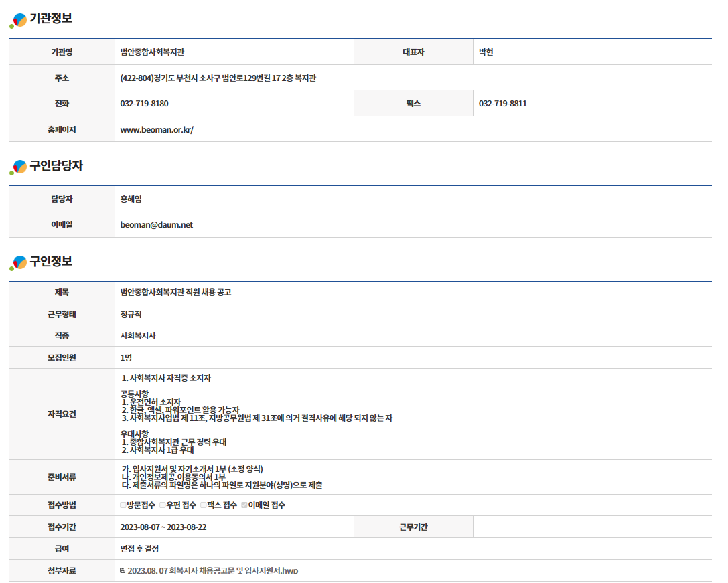Image resolution: width=728 pixels, height=583 pixels.
Task: Select the 기관정보 heading text
Action: pos(51,19)
